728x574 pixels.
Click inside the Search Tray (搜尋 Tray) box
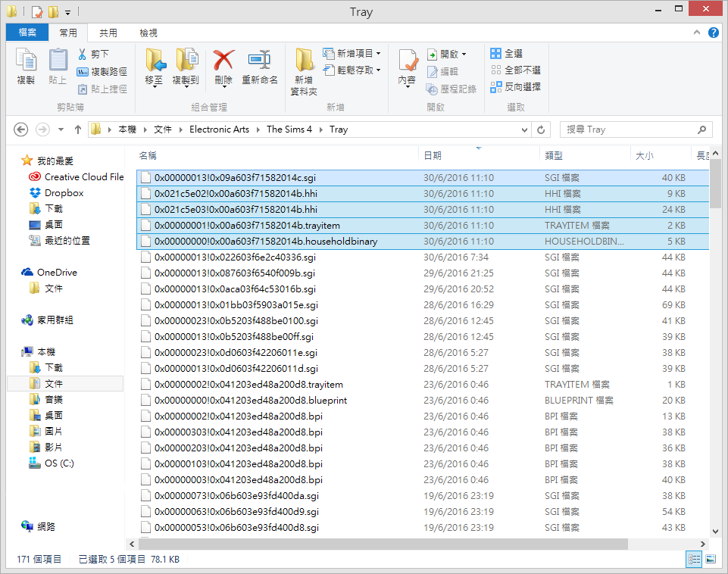pyautogui.click(x=629, y=129)
